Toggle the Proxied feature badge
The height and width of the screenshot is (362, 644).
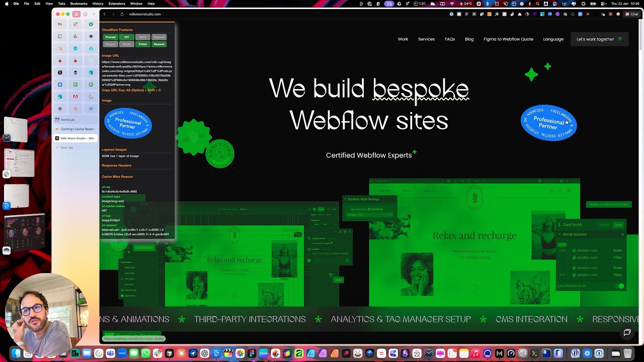point(110,37)
